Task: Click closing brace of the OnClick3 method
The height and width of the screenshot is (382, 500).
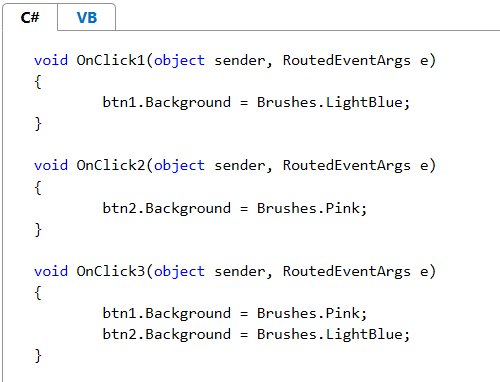Action: (38, 356)
